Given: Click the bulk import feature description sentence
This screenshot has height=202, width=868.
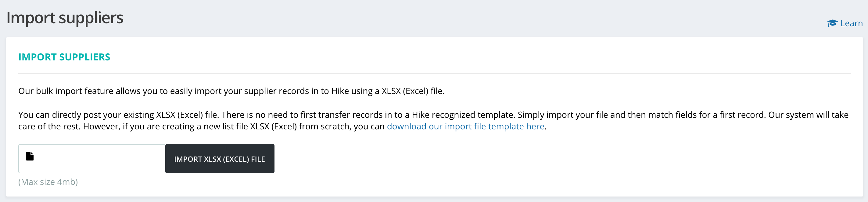Looking at the screenshot, I should click(x=231, y=91).
